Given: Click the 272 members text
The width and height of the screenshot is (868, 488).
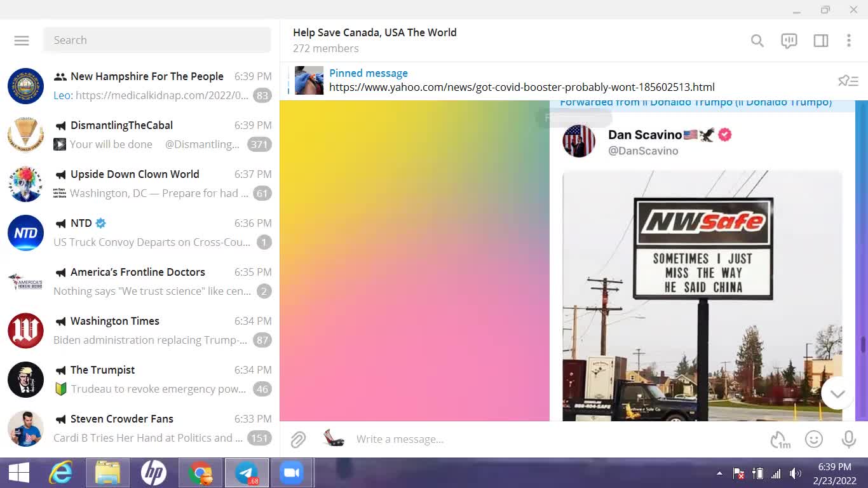Looking at the screenshot, I should click(325, 48).
